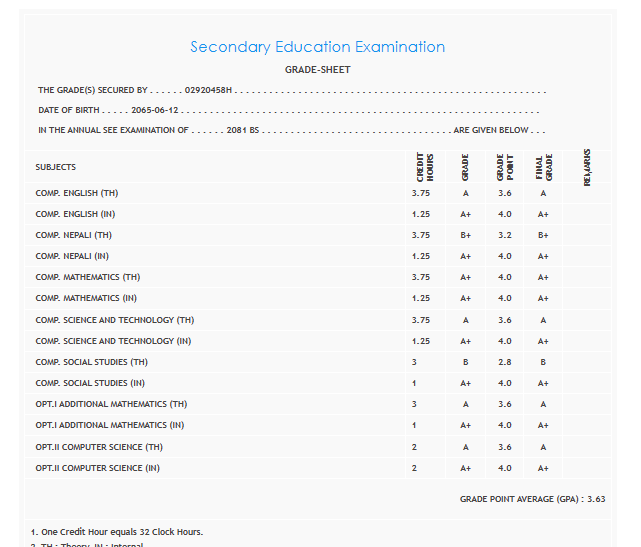Image resolution: width=641 pixels, height=547 pixels.
Task: Select the symbol number 02920458H
Action: pos(209,90)
